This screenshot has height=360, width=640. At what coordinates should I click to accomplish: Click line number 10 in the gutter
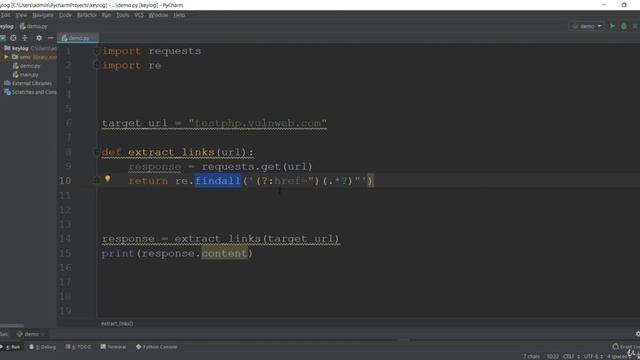[65, 180]
